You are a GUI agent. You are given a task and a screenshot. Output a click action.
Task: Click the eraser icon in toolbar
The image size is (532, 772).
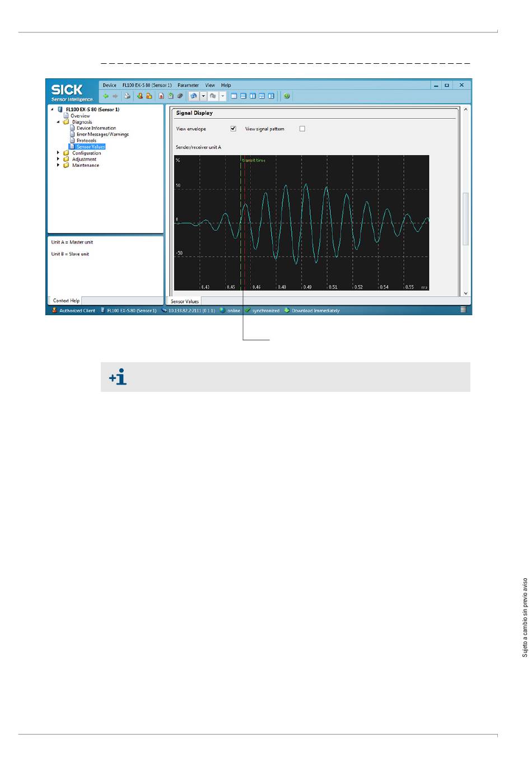pyautogui.click(x=180, y=96)
